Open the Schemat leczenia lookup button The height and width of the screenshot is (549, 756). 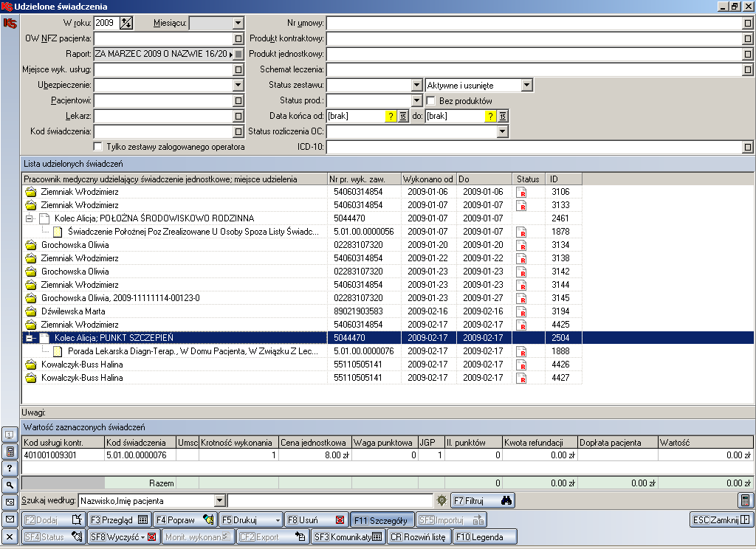coord(747,69)
